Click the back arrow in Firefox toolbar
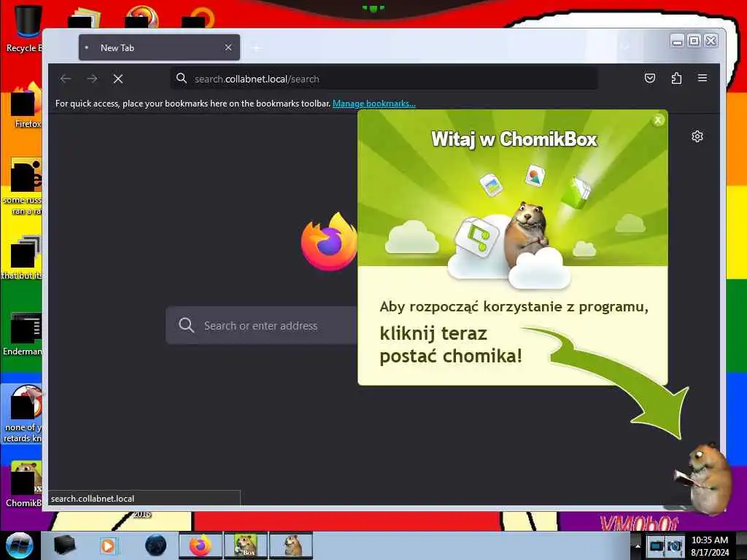This screenshot has width=747, height=560. click(66, 79)
